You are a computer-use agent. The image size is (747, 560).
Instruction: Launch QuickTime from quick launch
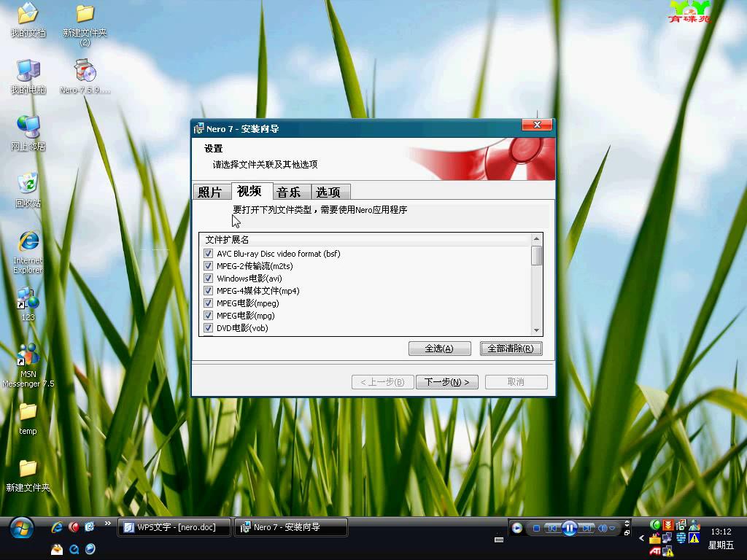click(x=74, y=549)
